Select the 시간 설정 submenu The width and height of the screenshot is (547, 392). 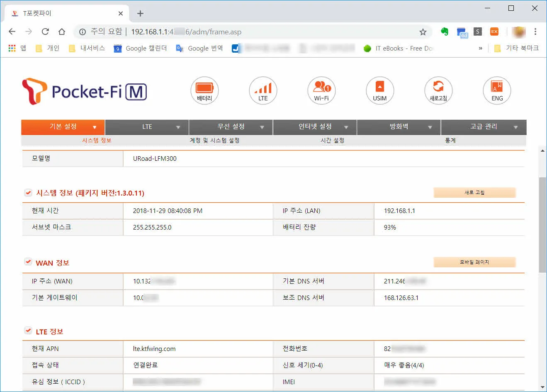(x=332, y=140)
